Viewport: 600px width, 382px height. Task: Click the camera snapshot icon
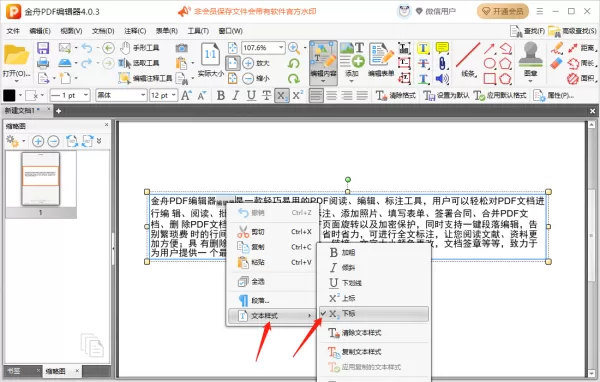point(182,48)
